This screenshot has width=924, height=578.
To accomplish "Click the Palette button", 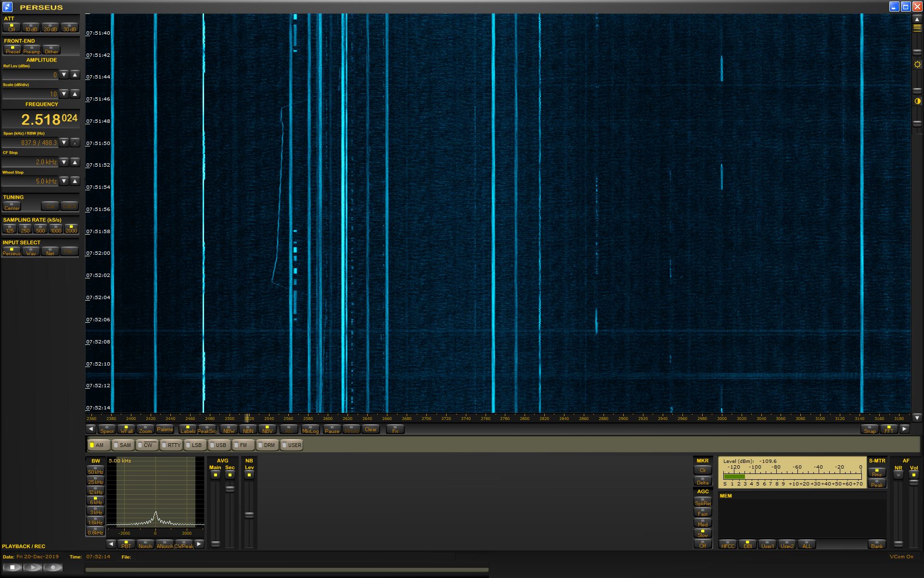I will 165,429.
